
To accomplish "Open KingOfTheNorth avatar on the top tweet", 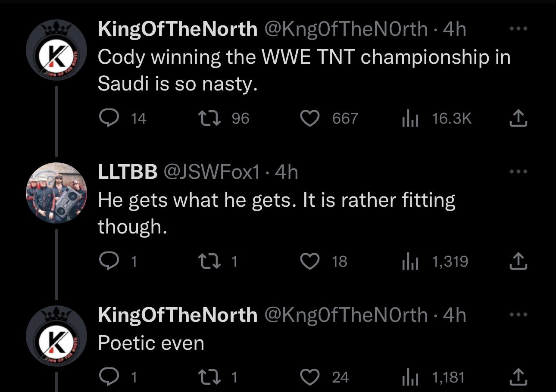I will pos(56,50).
